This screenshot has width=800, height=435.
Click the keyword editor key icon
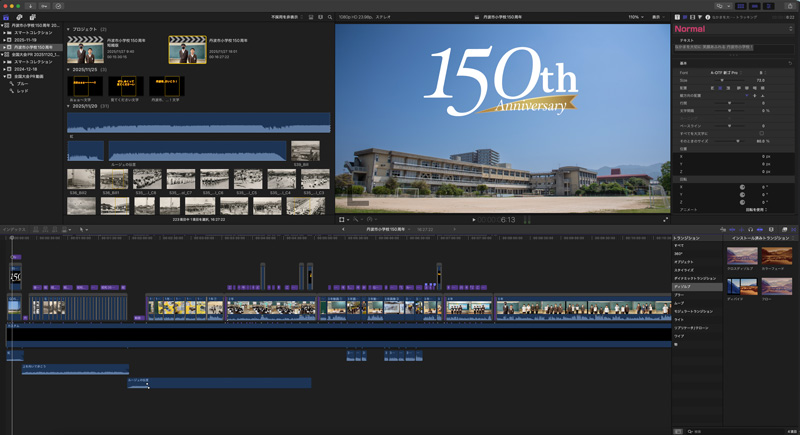(44, 5)
